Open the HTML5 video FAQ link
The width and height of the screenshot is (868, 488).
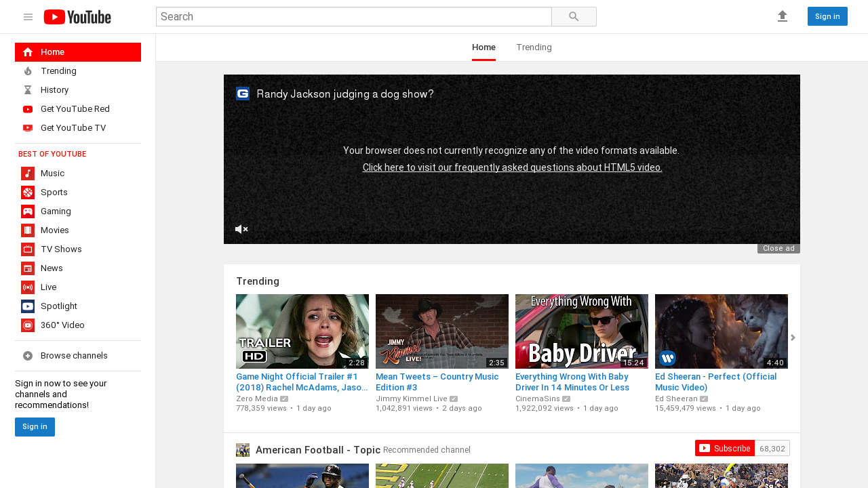pyautogui.click(x=512, y=167)
